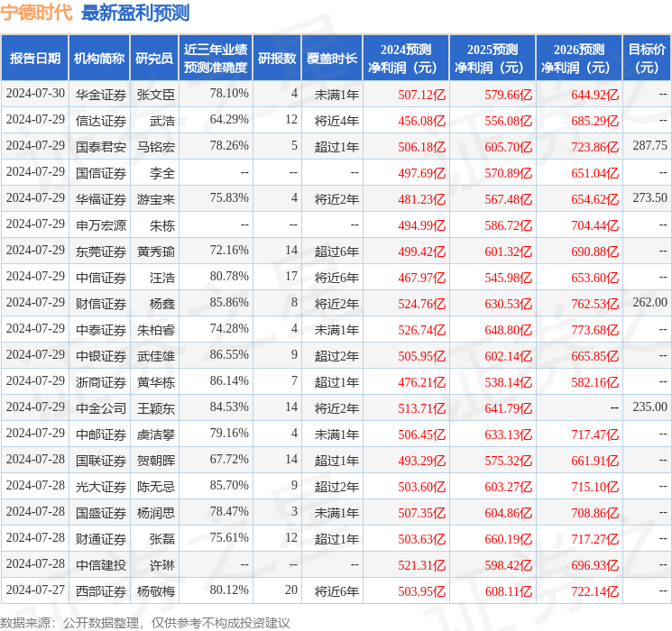
Task: Click 中信证券 institution cell
Action: click(x=101, y=278)
